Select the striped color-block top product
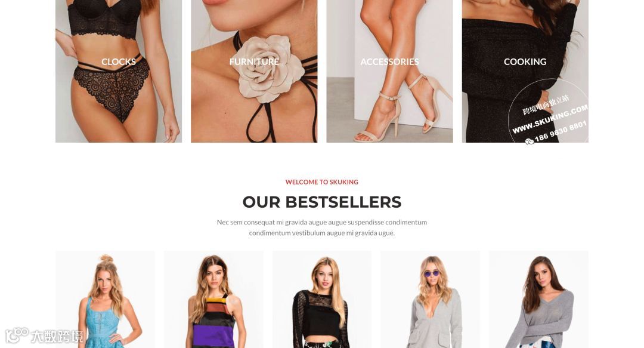 [x=213, y=300]
